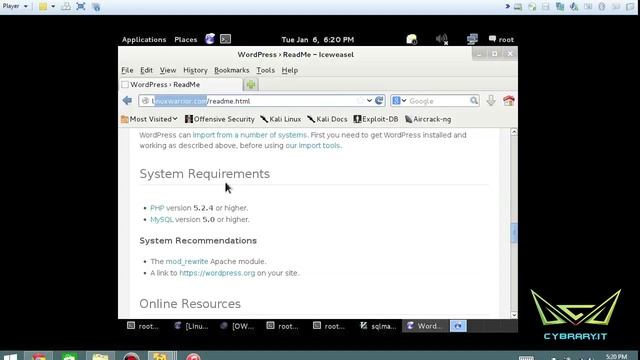Click the 'Online Resources' heading

[190, 304]
